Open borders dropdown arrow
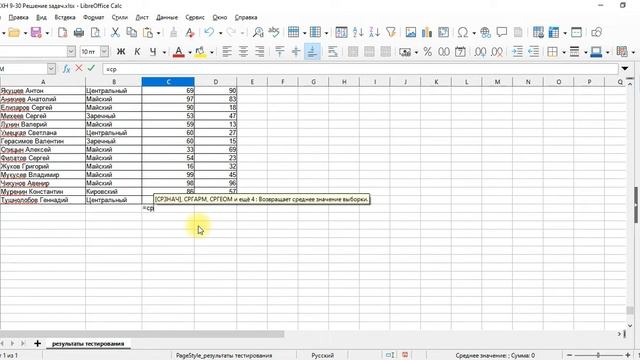 564,52
